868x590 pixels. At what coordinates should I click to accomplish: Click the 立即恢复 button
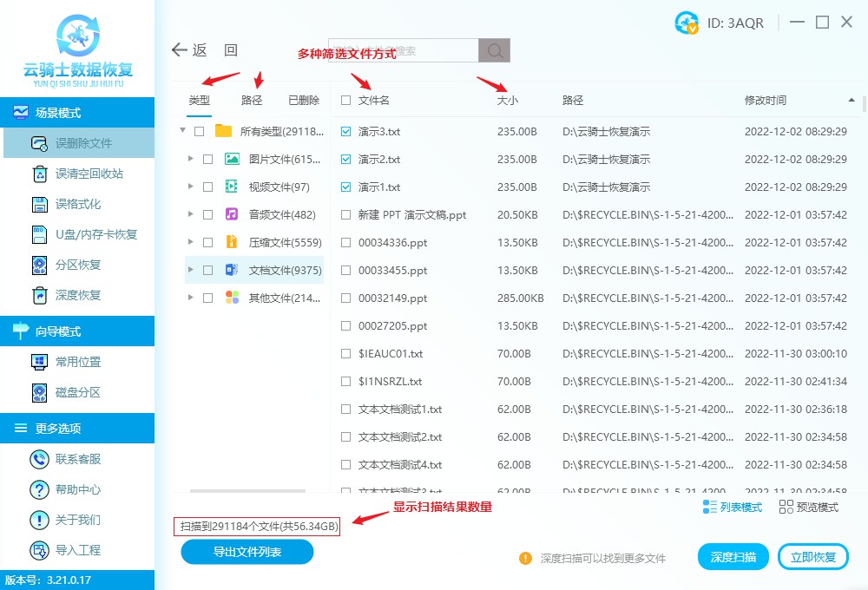point(812,557)
